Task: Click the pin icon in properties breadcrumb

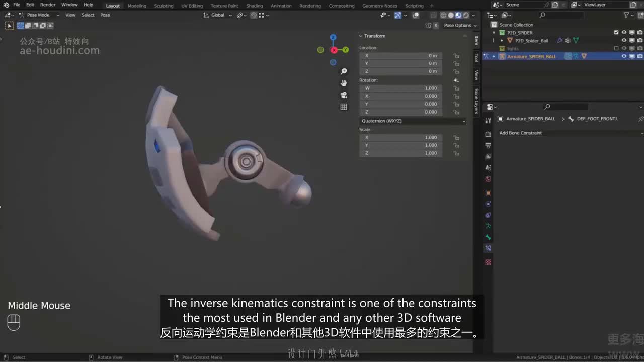Action: pos(640,119)
